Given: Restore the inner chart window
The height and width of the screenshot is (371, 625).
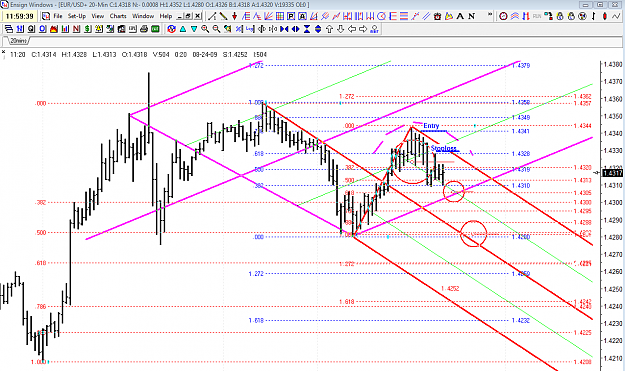Looking at the screenshot, I should tap(188, 16).
